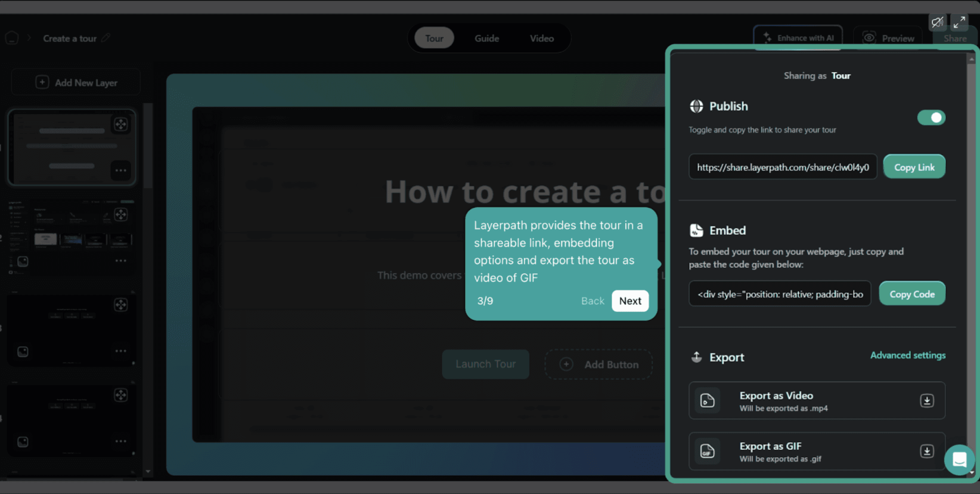Switch to the Guide tab

487,38
